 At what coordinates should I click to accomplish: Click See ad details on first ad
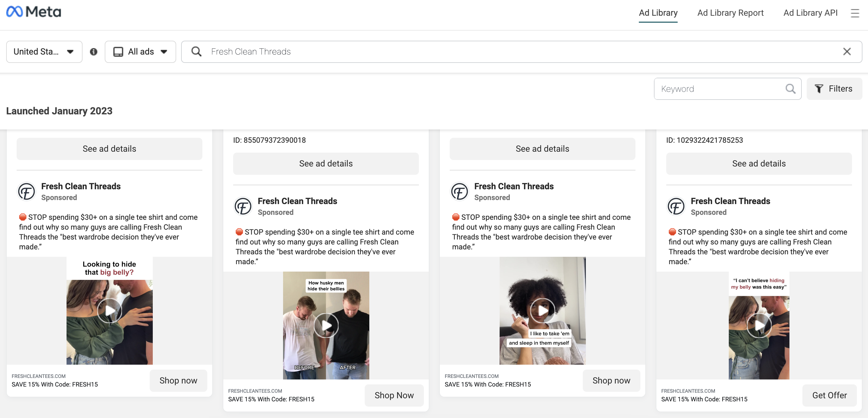(x=109, y=148)
